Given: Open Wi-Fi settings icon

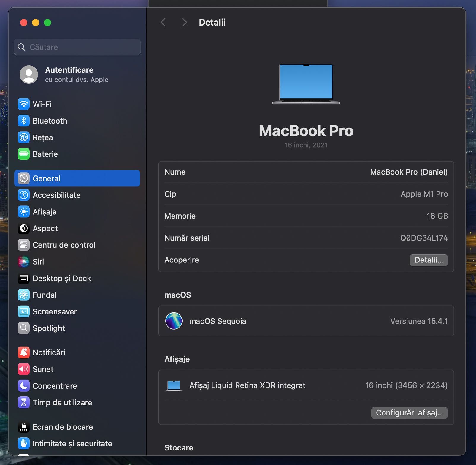Looking at the screenshot, I should click(24, 104).
